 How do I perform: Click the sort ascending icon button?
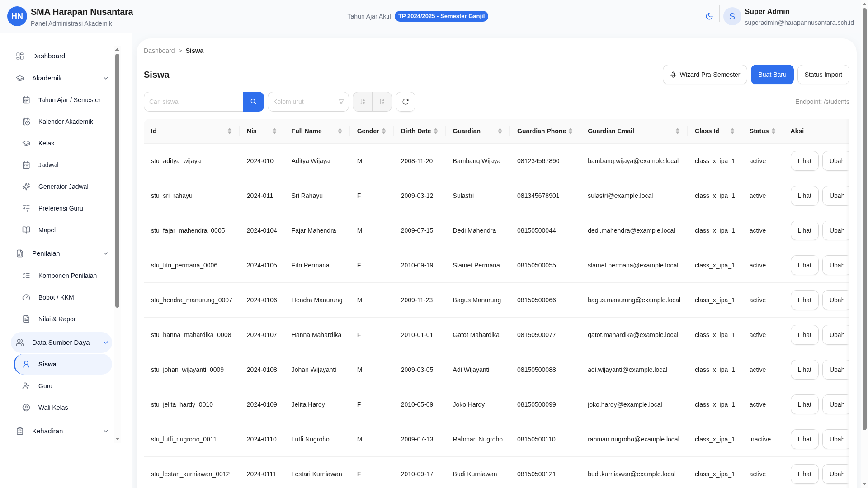tap(362, 102)
